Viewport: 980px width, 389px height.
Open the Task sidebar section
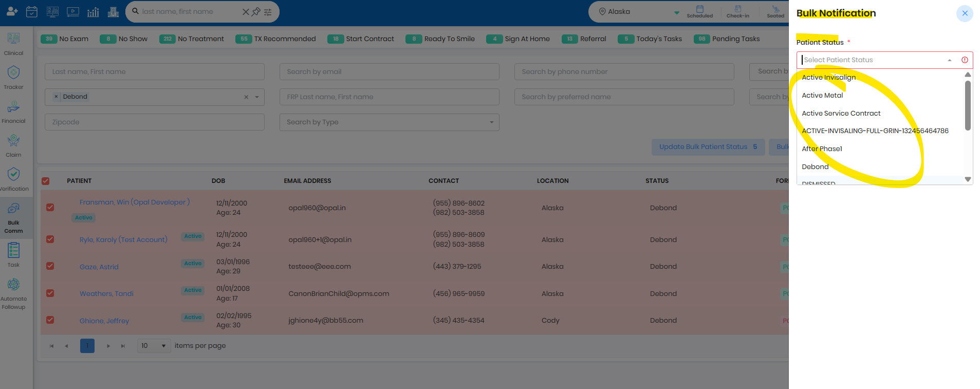pyautogui.click(x=13, y=255)
